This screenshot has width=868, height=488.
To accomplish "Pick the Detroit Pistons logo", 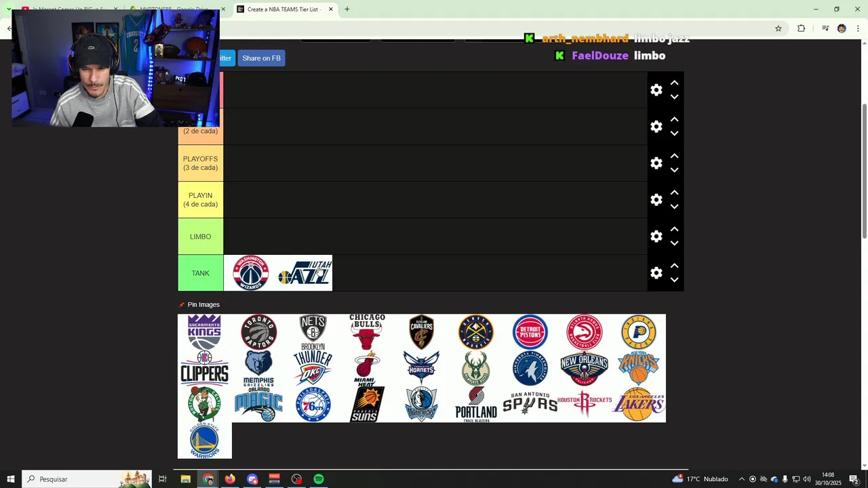I will (530, 332).
